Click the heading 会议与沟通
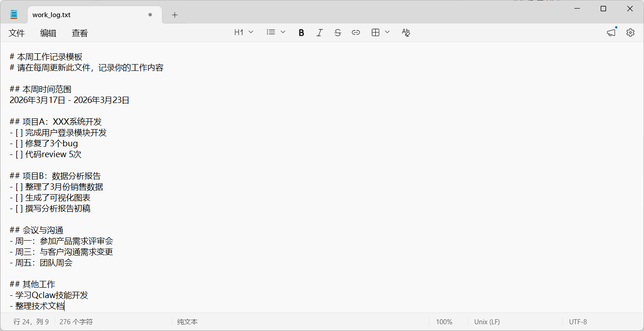The width and height of the screenshot is (644, 331). 43,230
